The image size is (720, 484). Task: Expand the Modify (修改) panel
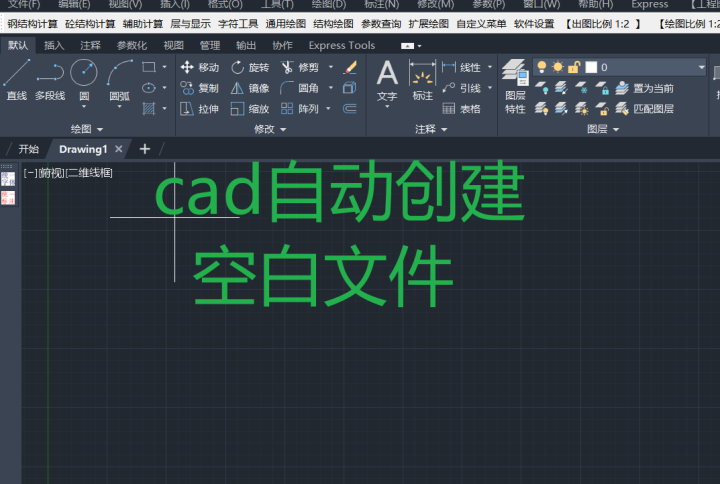[270, 129]
